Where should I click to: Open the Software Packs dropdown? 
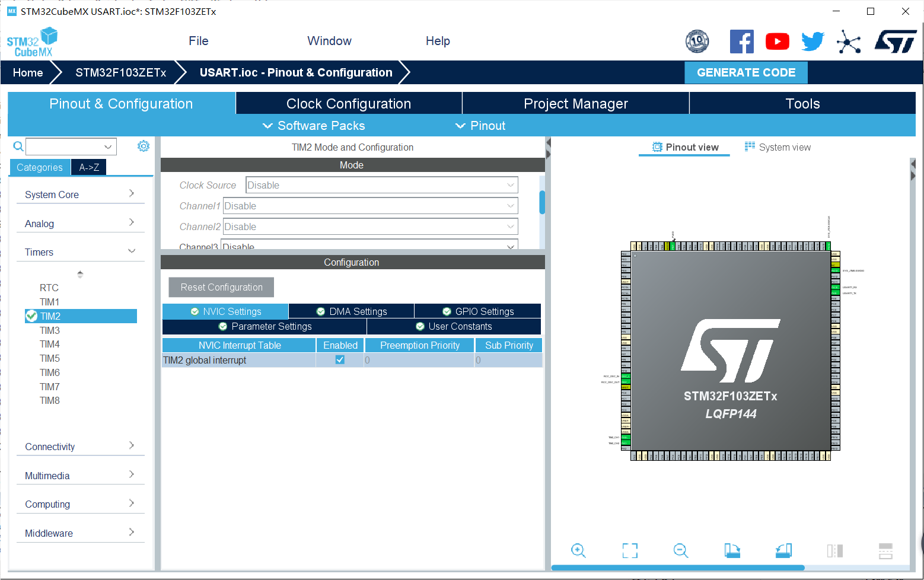[x=314, y=126]
